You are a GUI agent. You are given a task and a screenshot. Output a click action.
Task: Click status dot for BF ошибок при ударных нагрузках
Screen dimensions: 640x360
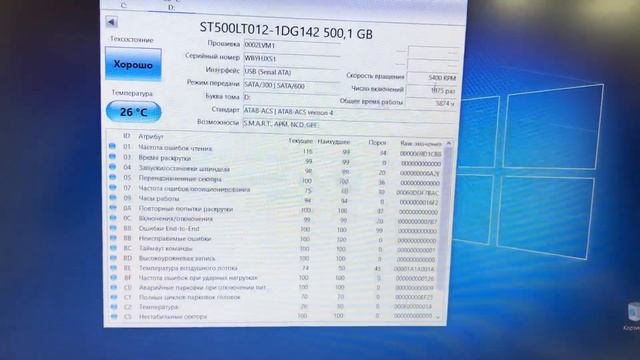(x=114, y=277)
